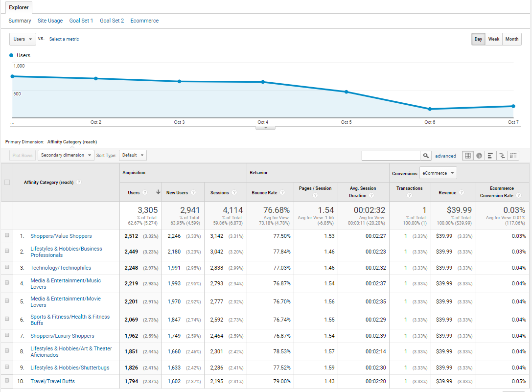Open the eCommerce conversions dropdown
532x392 pixels.
pos(438,173)
